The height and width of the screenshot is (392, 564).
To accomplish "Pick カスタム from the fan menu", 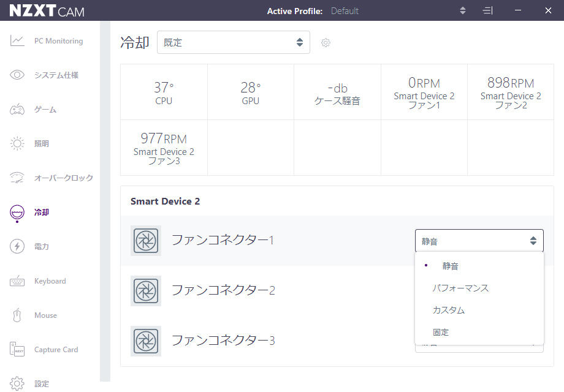I will click(x=449, y=310).
